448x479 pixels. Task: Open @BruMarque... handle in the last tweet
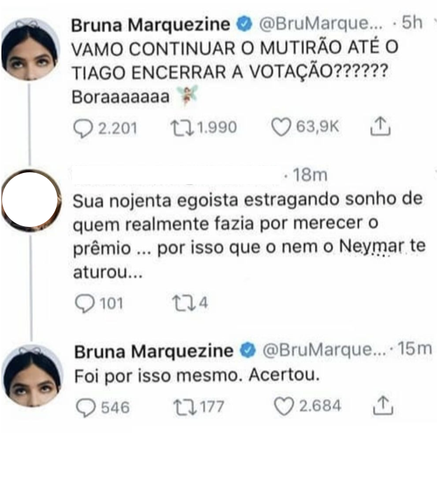[324, 349]
